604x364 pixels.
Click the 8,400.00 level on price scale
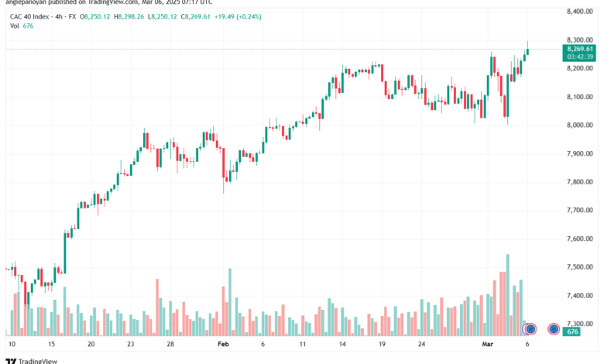tap(580, 12)
